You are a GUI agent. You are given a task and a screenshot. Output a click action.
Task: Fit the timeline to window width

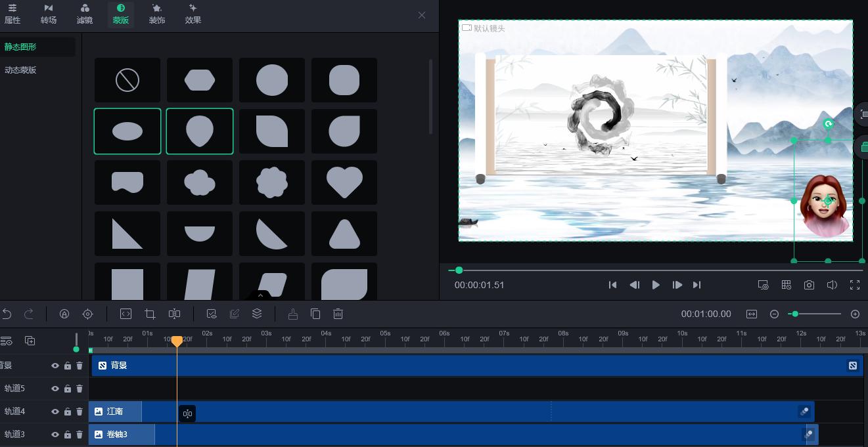[752, 314]
